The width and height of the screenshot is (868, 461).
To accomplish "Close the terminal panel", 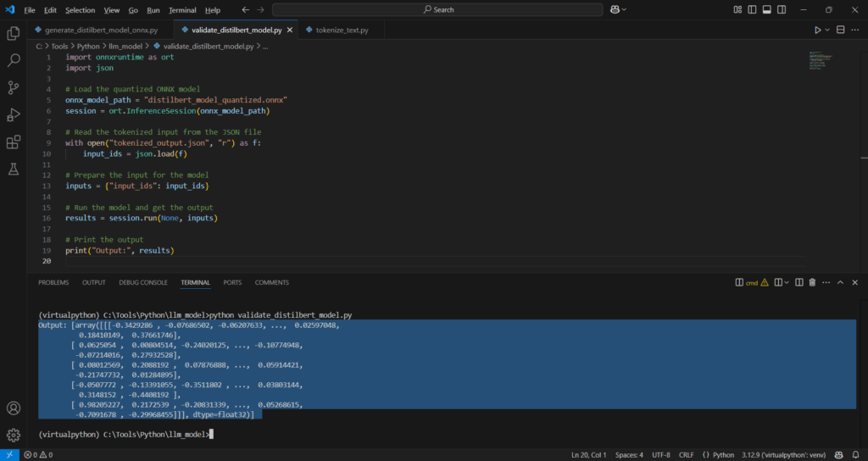I will coord(854,282).
